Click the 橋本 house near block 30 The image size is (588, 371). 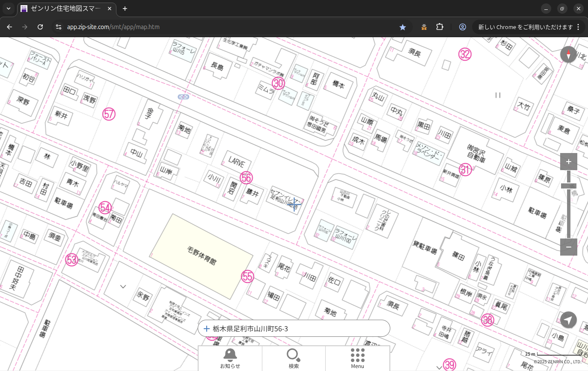pyautogui.click(x=338, y=85)
